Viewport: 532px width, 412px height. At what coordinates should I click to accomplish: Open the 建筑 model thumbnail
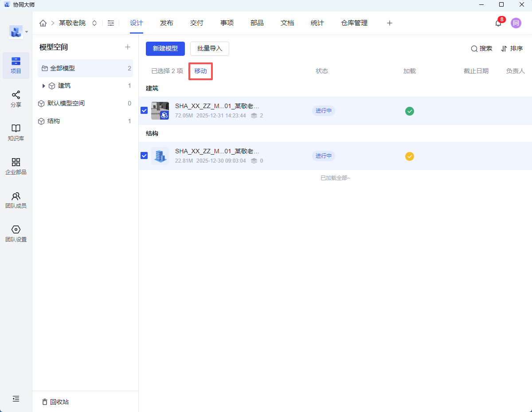(x=160, y=111)
